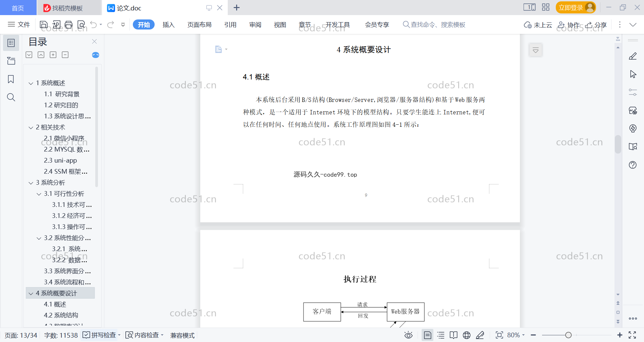Click the expand-all box icon under 目录
Image resolution: width=644 pixels, height=342 pixels.
pos(29,55)
